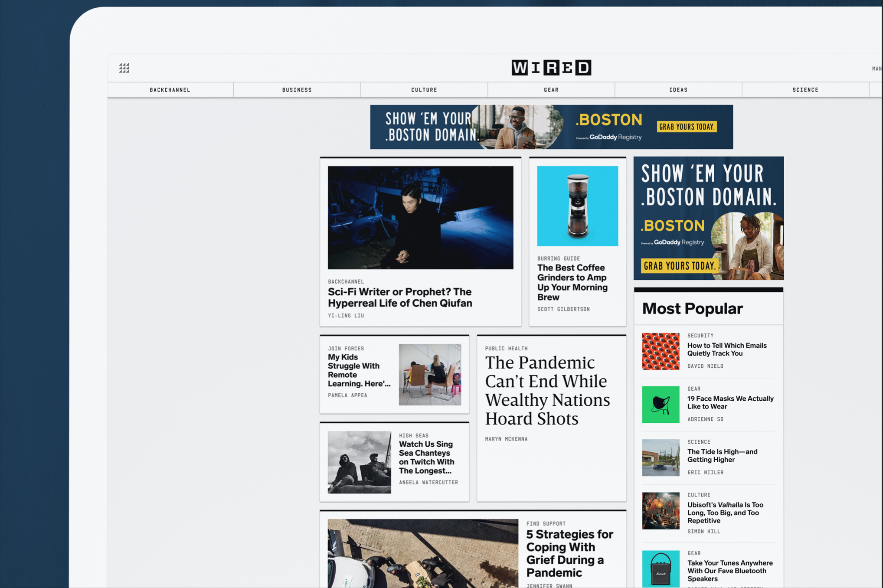Read the Pandemic Wealthy Nations headline

coord(547,390)
